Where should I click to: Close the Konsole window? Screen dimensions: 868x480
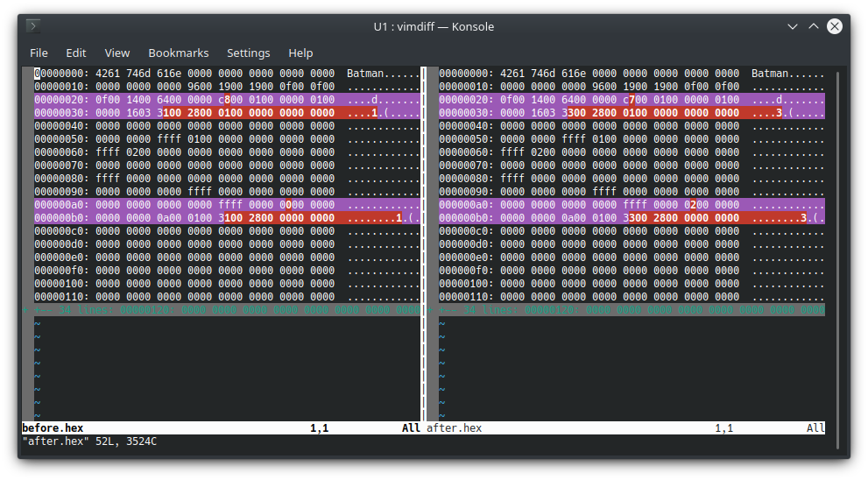pos(834,26)
